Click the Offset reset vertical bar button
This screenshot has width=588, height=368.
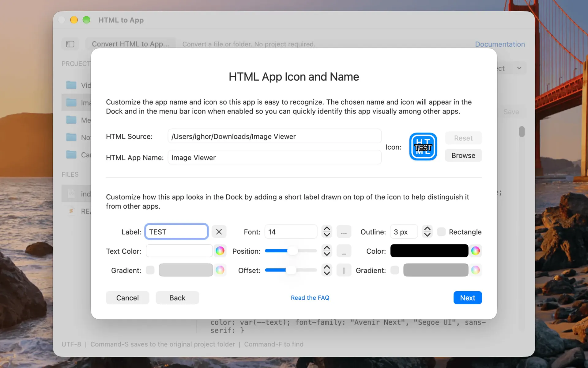pos(344,270)
